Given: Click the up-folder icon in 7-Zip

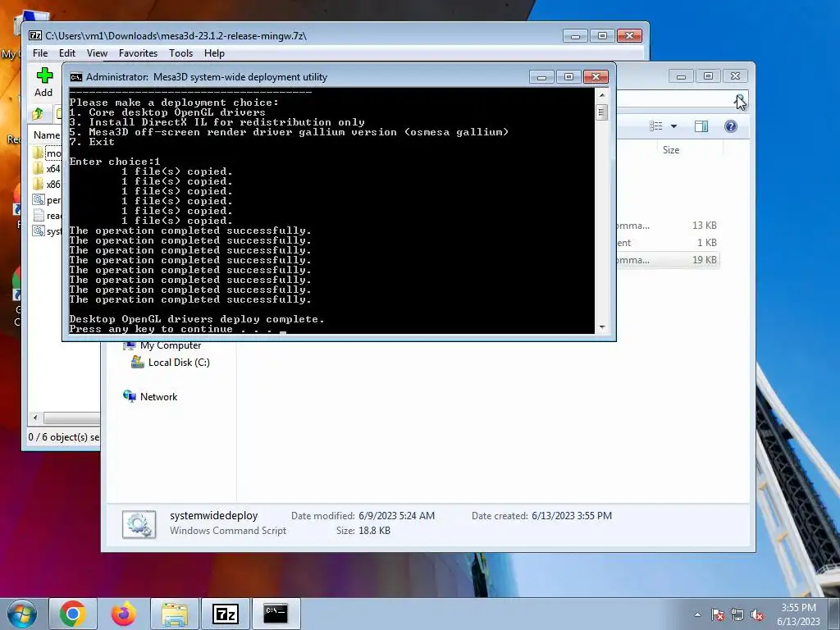Looking at the screenshot, I should click(38, 114).
